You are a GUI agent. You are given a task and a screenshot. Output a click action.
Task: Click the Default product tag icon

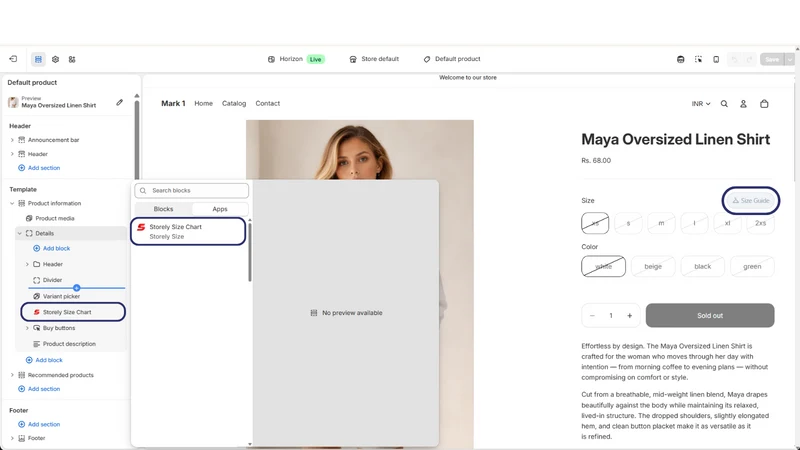(427, 59)
